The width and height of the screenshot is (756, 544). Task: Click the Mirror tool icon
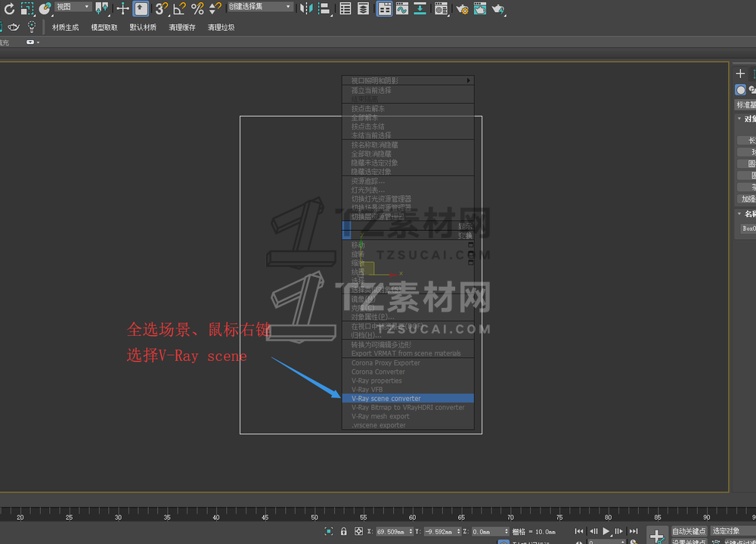pyautogui.click(x=305, y=8)
